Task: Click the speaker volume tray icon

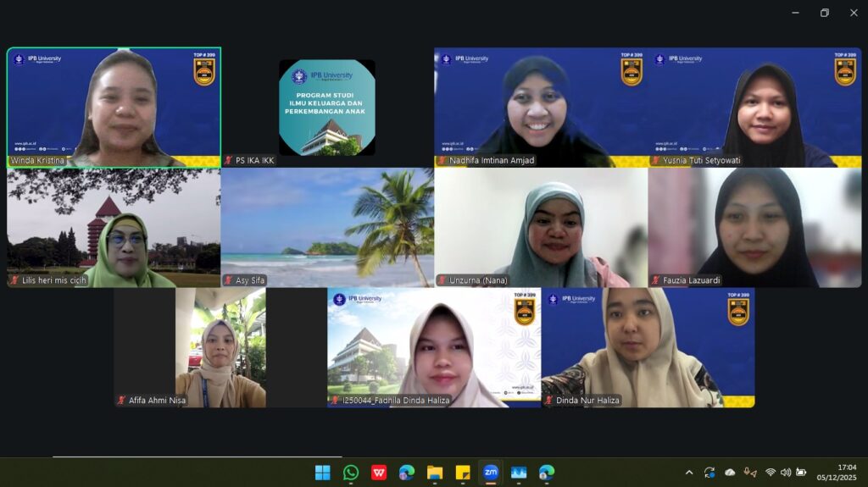Action: (786, 473)
